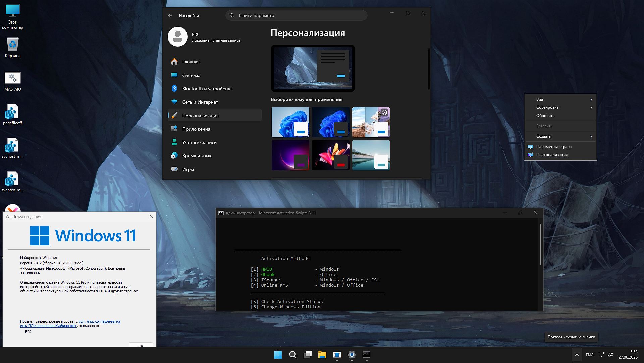
Task: Choose Обновить in the context menu
Action: (560, 116)
